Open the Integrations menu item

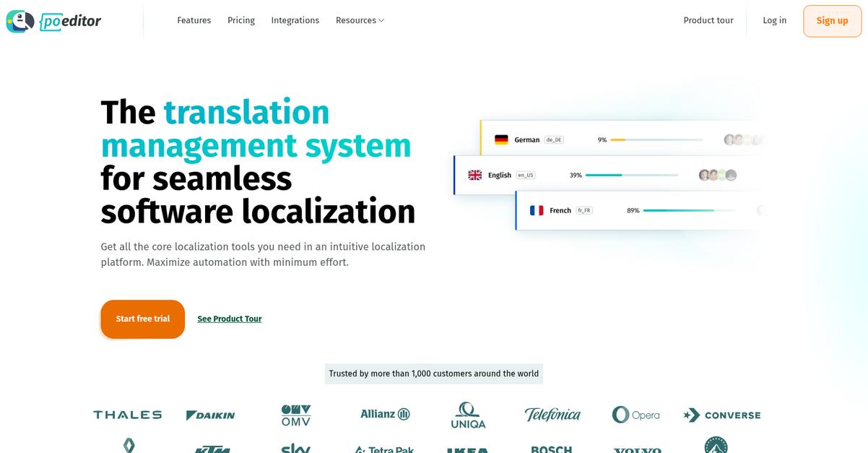pyautogui.click(x=295, y=20)
